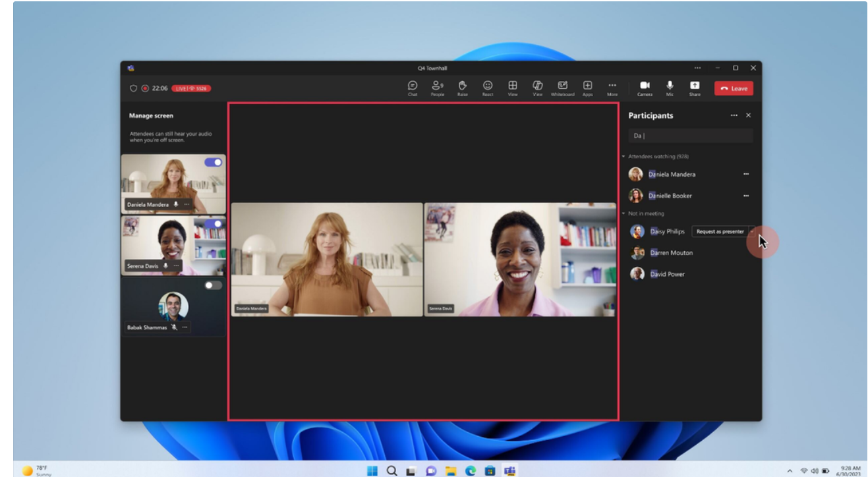Click Babak Shammas's avatar in Manage screen
The height and width of the screenshot is (477, 868).
click(173, 306)
